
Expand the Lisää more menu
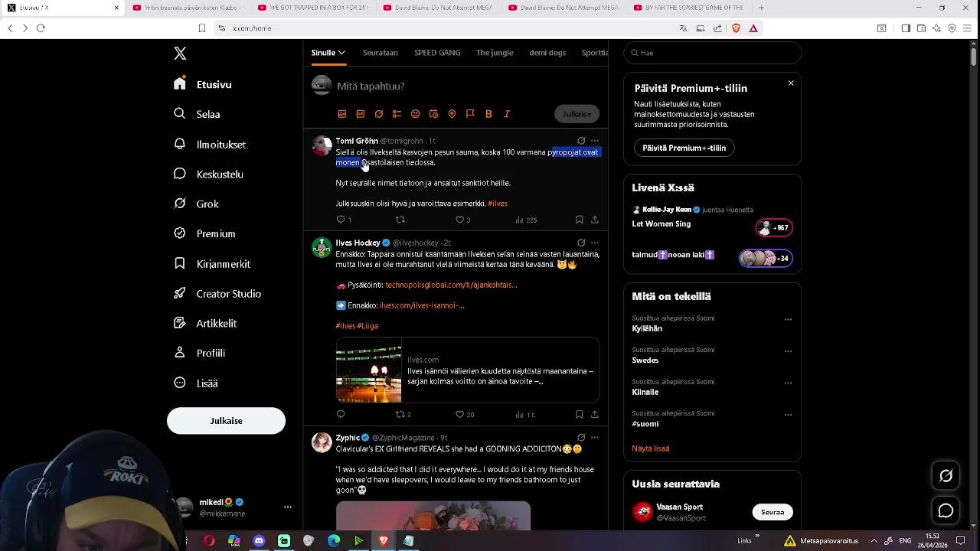(196, 383)
